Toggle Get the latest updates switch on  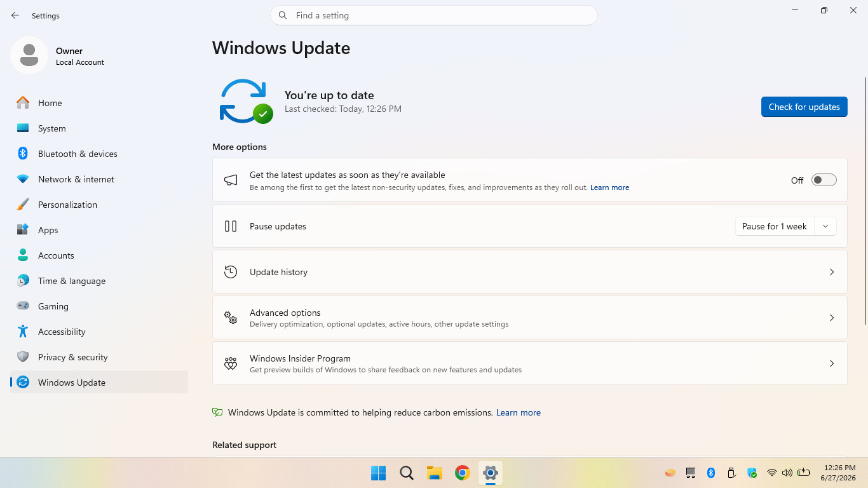coord(824,180)
